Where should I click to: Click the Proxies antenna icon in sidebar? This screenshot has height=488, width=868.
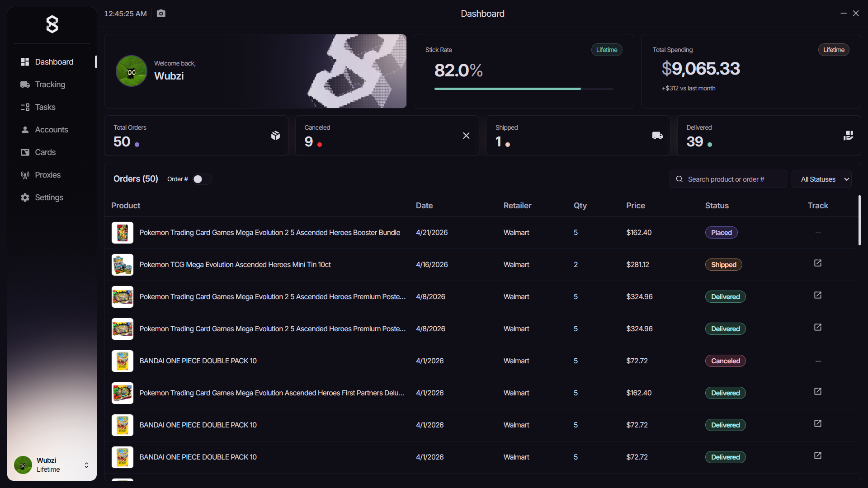(x=25, y=175)
